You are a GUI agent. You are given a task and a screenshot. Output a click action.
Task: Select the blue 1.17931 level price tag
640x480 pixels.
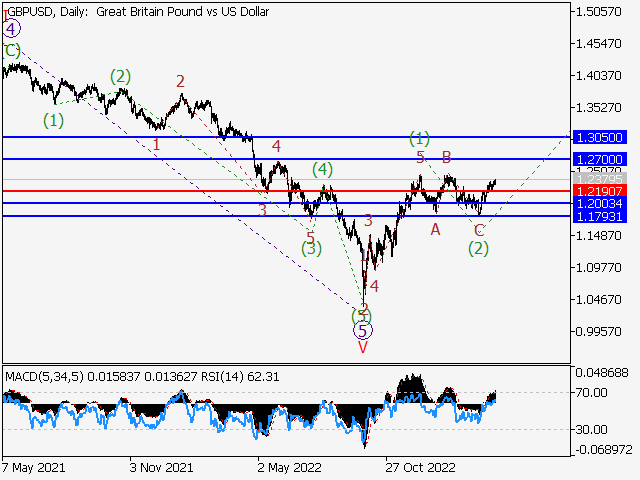pos(600,216)
